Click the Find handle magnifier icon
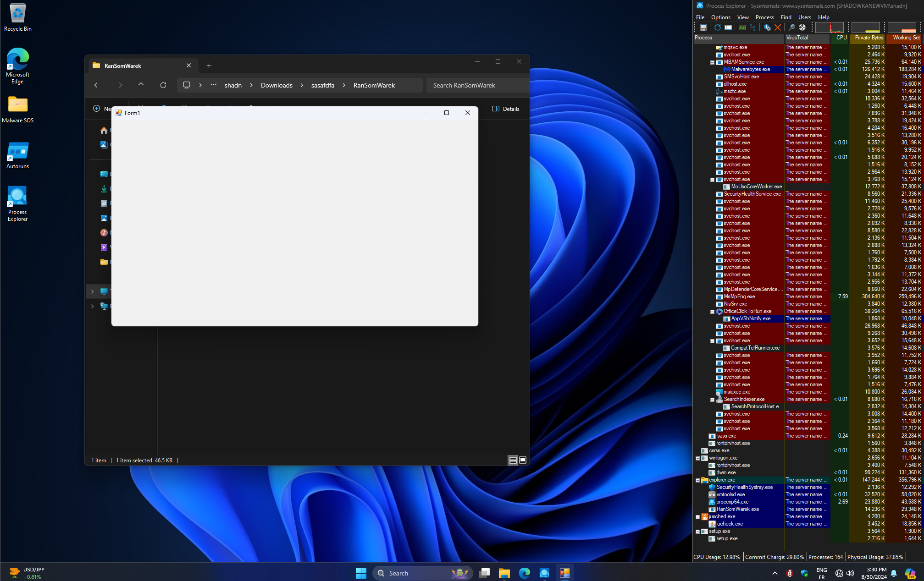This screenshot has width=924, height=581. pos(791,27)
